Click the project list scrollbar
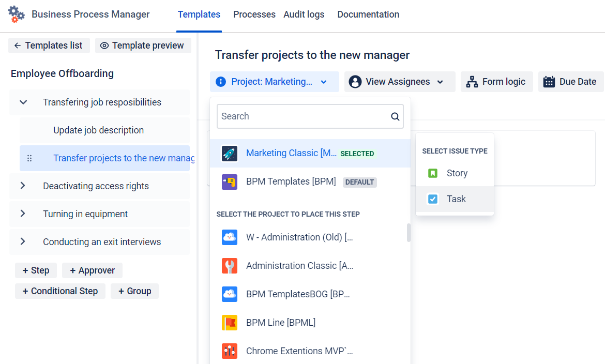The height and width of the screenshot is (364, 605). [409, 233]
